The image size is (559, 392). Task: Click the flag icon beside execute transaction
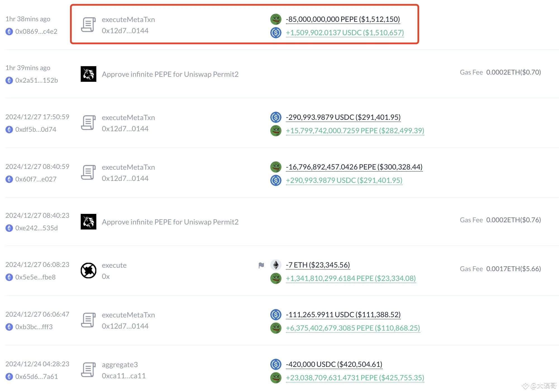(x=261, y=265)
